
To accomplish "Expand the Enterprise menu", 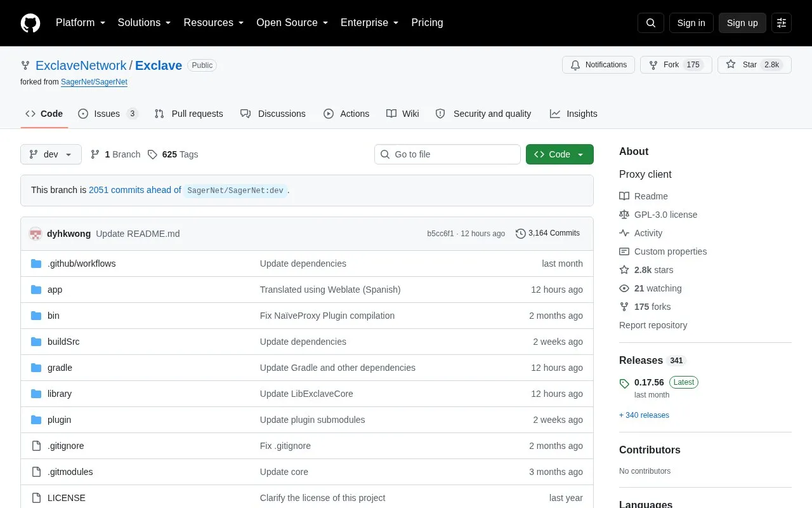I will pyautogui.click(x=370, y=23).
